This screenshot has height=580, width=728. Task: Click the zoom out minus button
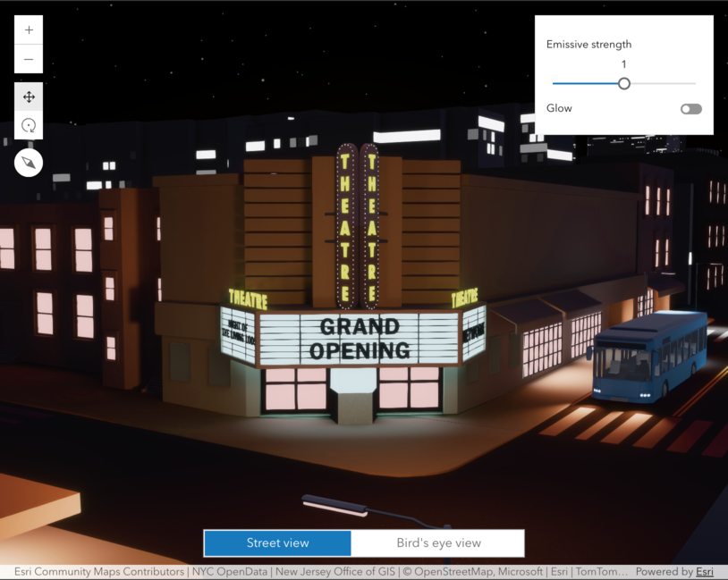click(29, 59)
